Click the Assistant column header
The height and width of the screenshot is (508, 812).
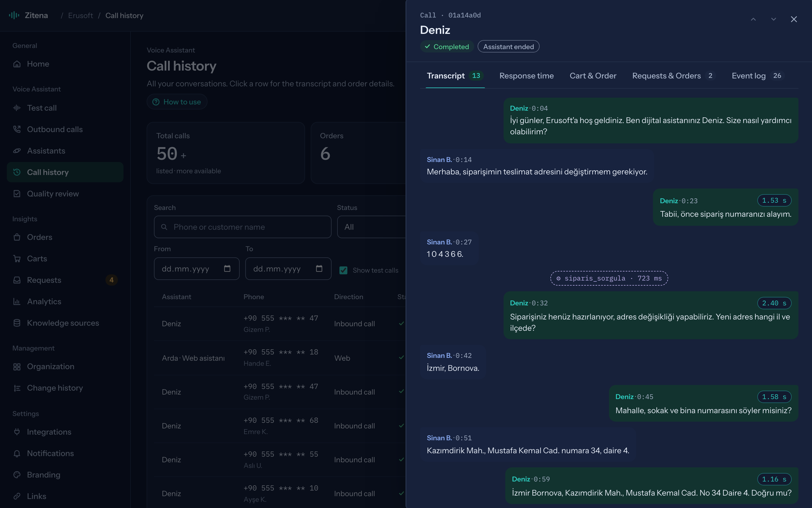click(176, 297)
